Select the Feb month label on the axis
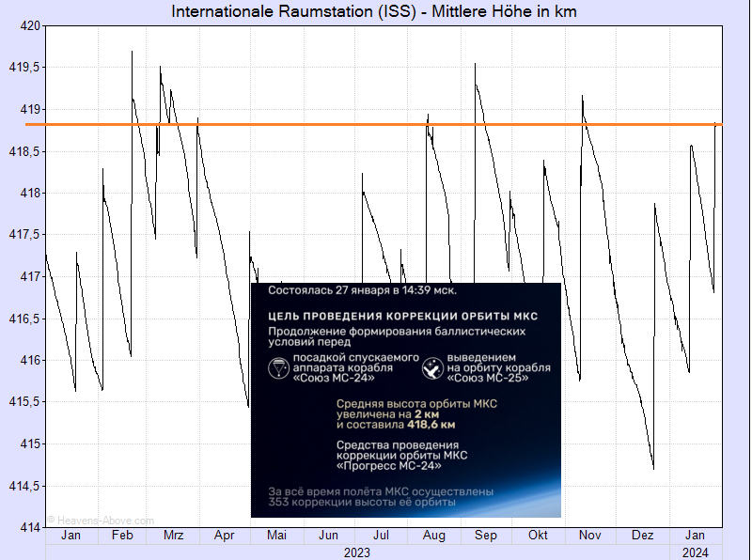752x560 pixels. (x=122, y=536)
